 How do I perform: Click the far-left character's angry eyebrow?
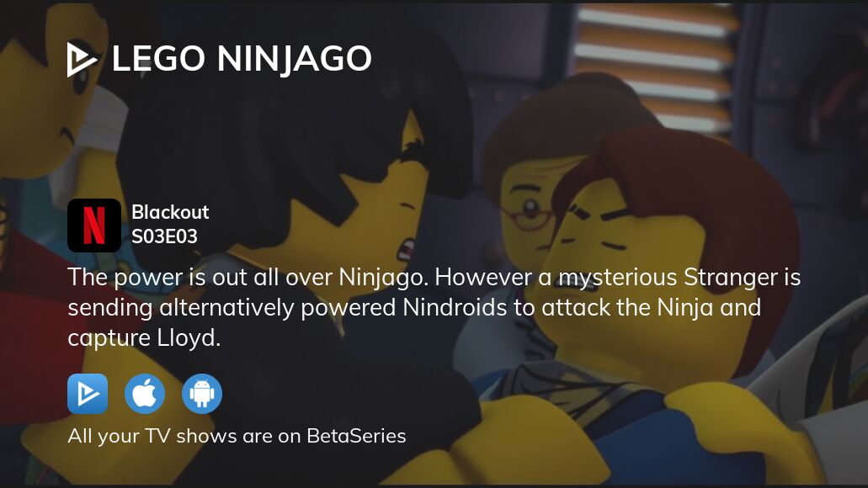(x=69, y=135)
